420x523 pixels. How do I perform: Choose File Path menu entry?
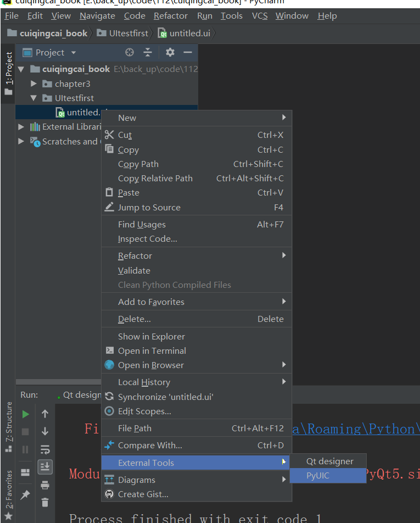point(197,429)
